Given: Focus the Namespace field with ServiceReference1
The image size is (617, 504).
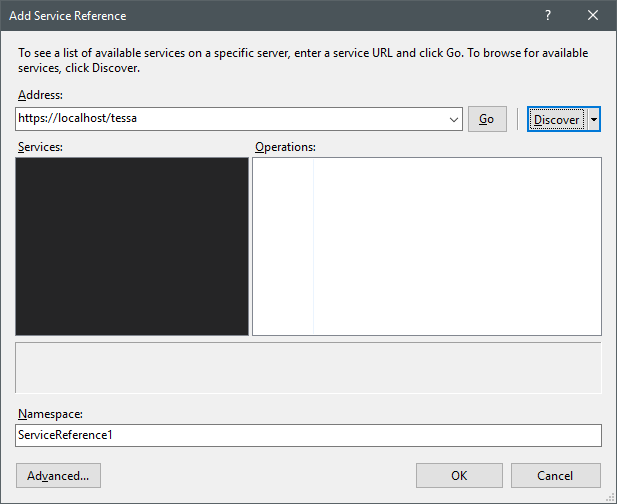Looking at the screenshot, I should point(308,435).
